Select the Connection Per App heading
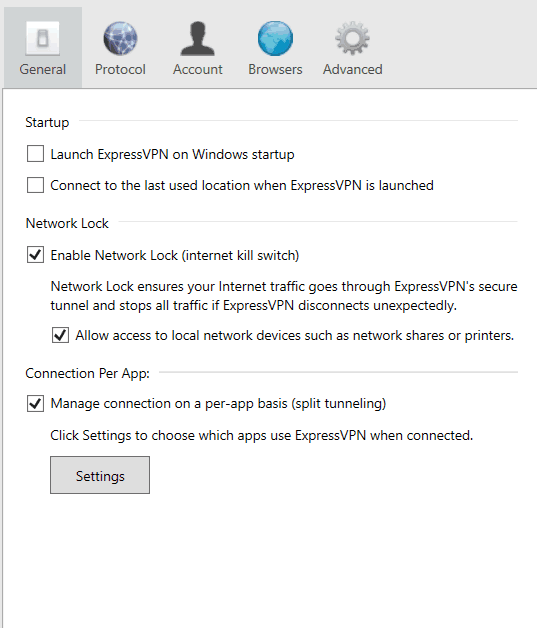Screen dimensions: 537x628 [87, 373]
